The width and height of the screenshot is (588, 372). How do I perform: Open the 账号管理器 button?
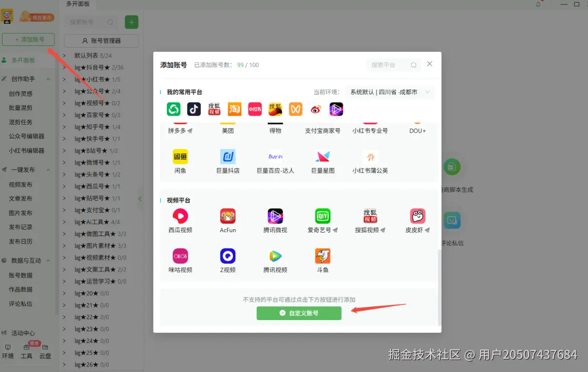(101, 41)
